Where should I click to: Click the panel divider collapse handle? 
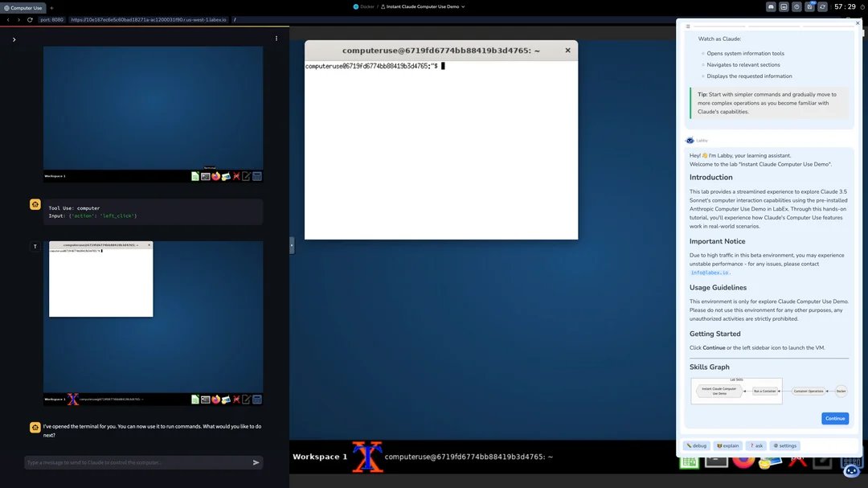coord(292,245)
